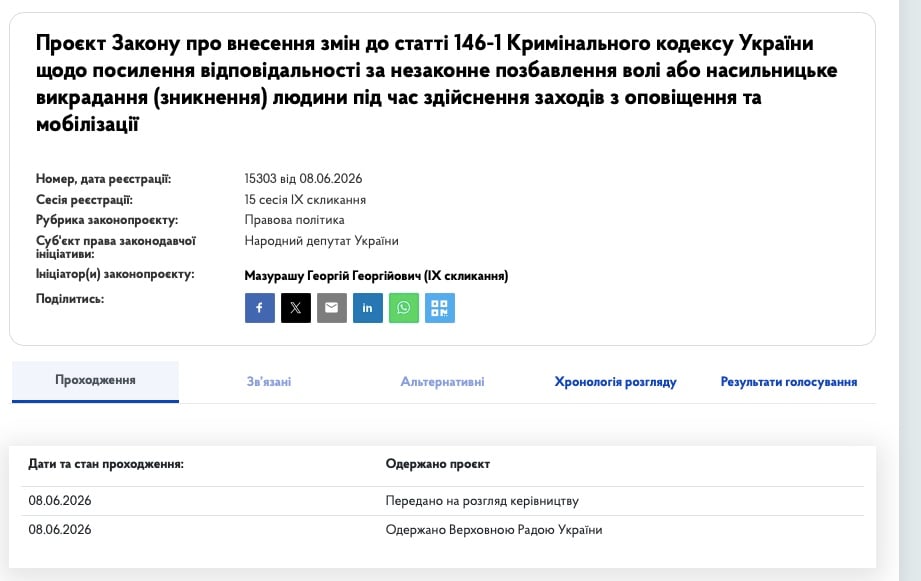This screenshot has width=921, height=581.
Task: Open the Результати голосування tab
Action: pyautogui.click(x=789, y=382)
